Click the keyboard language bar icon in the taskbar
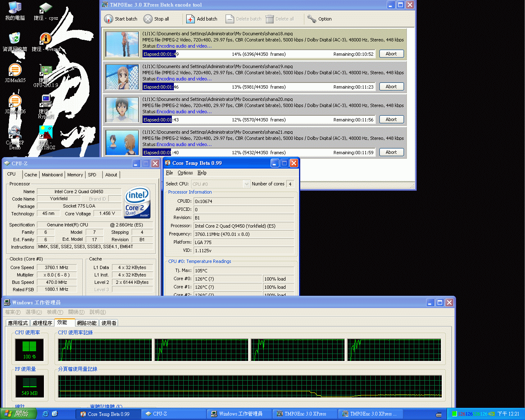Screen dimensions: 525x420 (x=438, y=414)
